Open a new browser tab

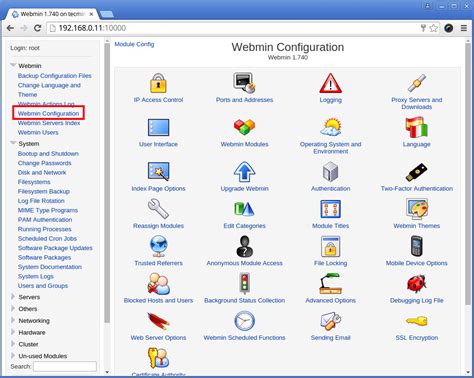point(106,14)
